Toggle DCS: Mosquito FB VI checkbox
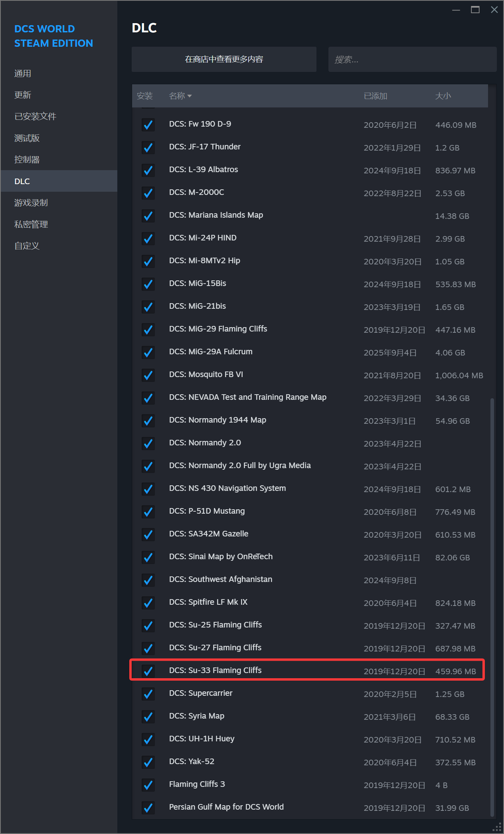 pos(148,375)
